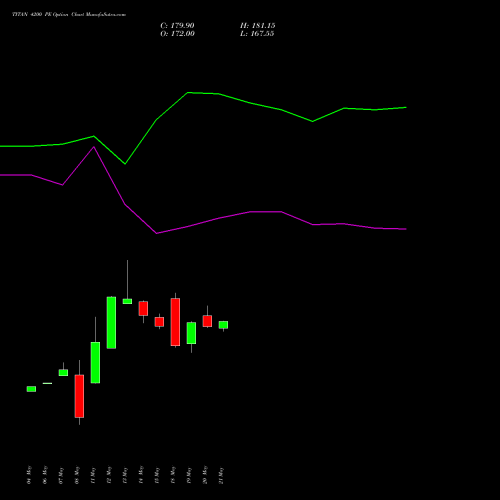Click the 13 May date axis label
The image size is (500, 500).
click(125, 475)
